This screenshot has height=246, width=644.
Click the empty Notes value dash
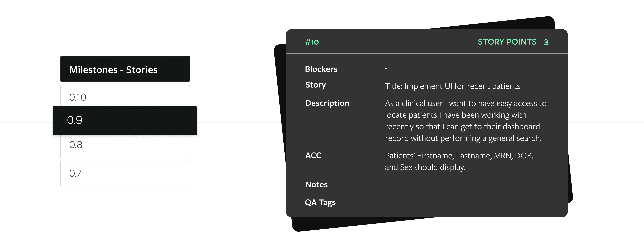[387, 185]
